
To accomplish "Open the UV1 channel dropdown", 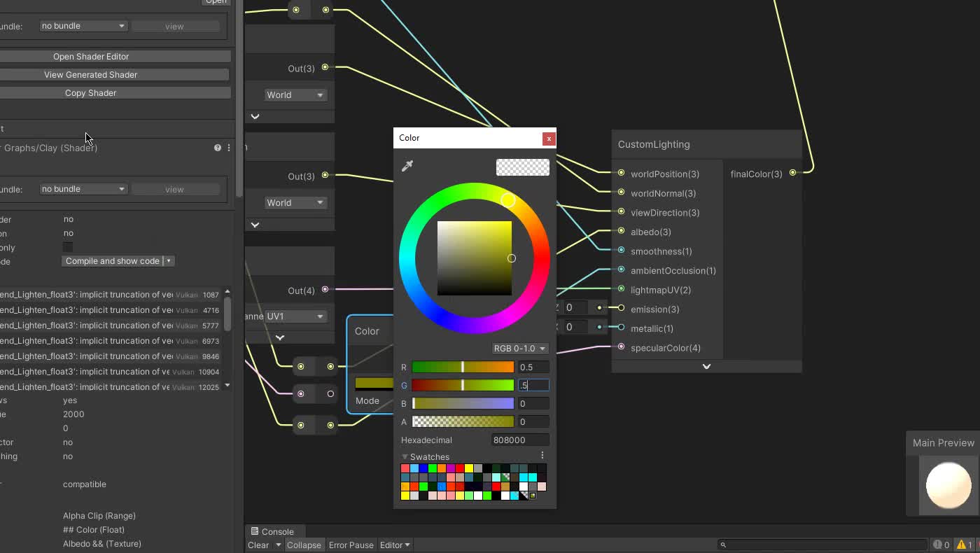I will (295, 316).
